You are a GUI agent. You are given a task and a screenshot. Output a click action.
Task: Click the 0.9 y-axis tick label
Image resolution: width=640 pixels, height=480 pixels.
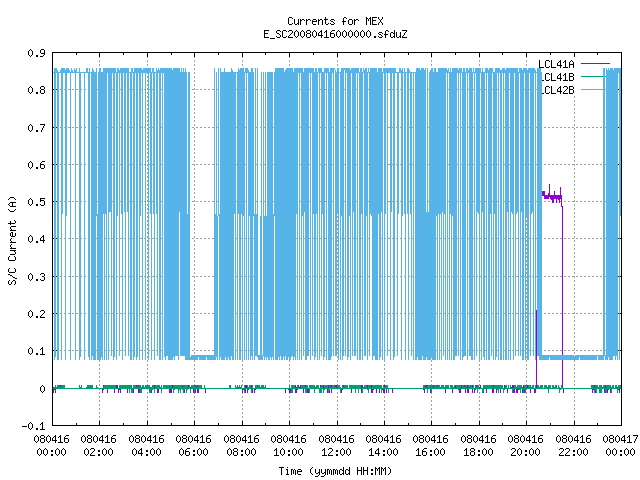click(37, 53)
